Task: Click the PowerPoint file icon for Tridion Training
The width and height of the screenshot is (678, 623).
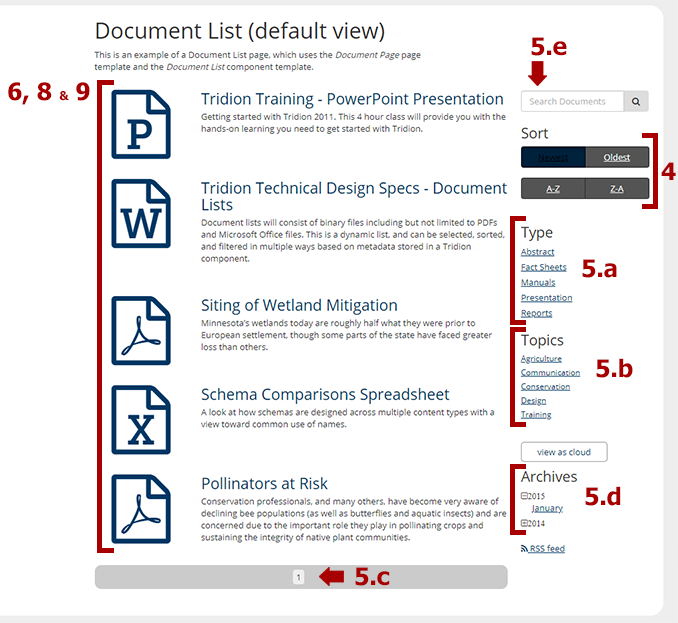Action: [x=141, y=123]
